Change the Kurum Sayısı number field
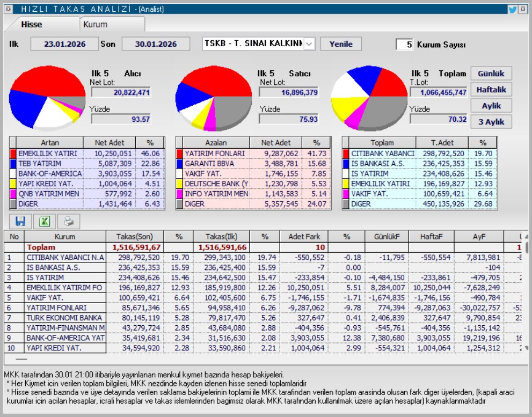The image size is (532, 417). tap(404, 45)
